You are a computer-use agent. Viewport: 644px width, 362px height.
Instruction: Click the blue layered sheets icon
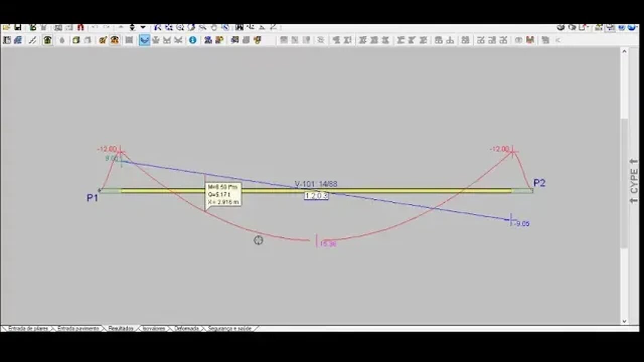(x=18, y=40)
